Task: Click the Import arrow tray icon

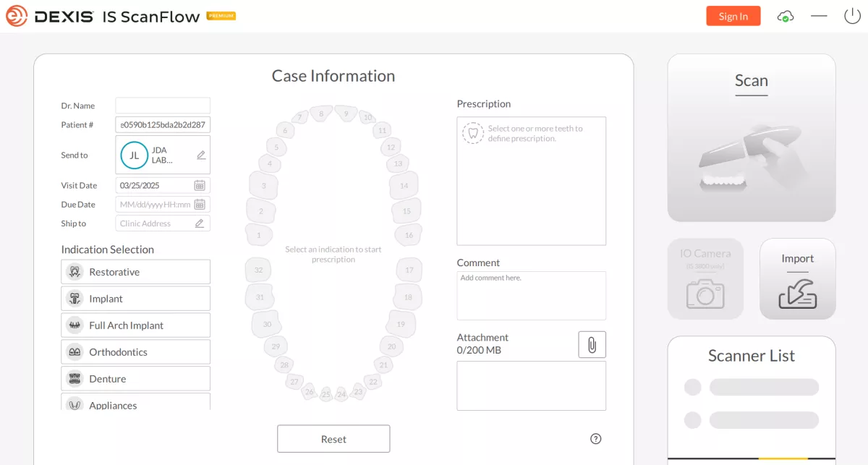Action: [x=797, y=294]
